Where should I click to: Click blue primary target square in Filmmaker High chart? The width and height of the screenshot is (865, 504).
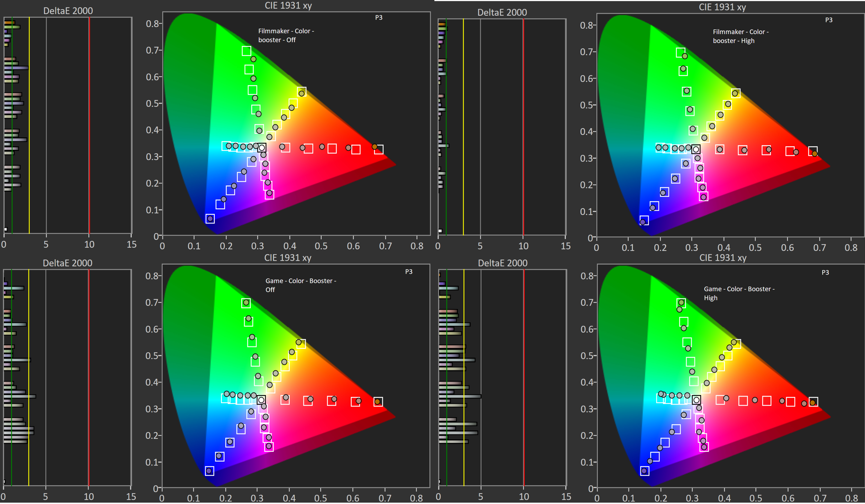644,220
